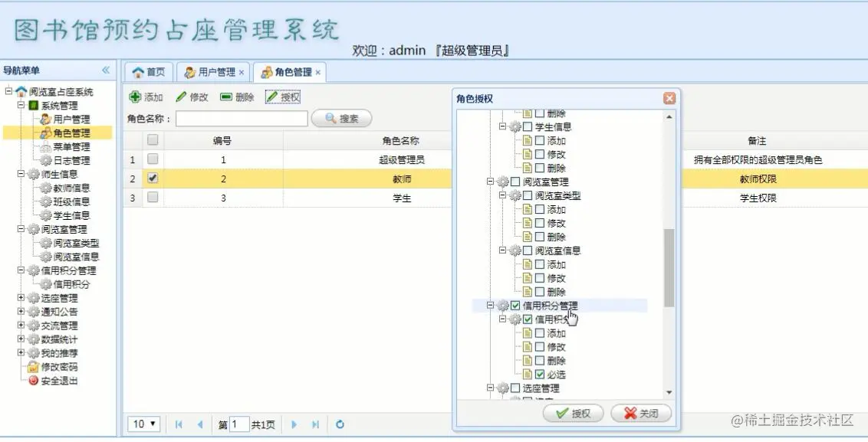Open 班级信息 gear icon in sidebar
This screenshot has width=868, height=442.
46,202
